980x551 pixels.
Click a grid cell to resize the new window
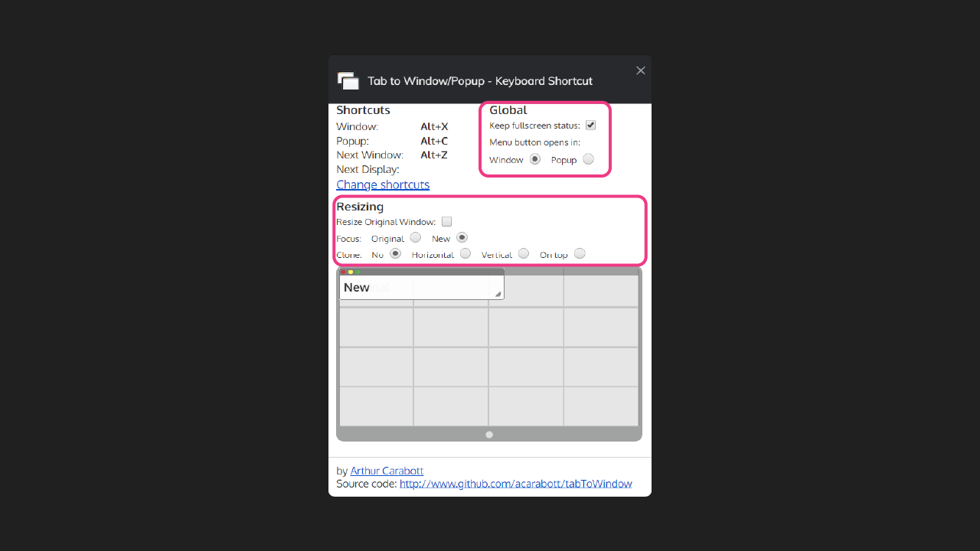pyautogui.click(x=525, y=367)
